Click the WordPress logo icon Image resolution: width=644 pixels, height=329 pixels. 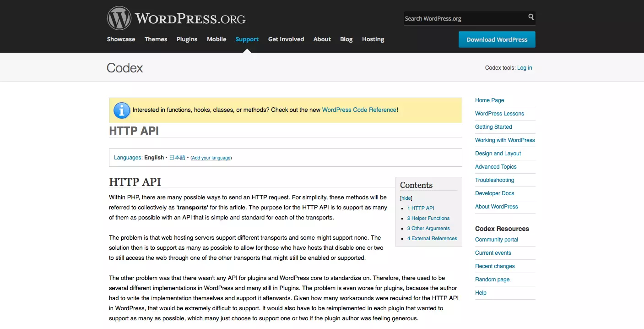(119, 18)
